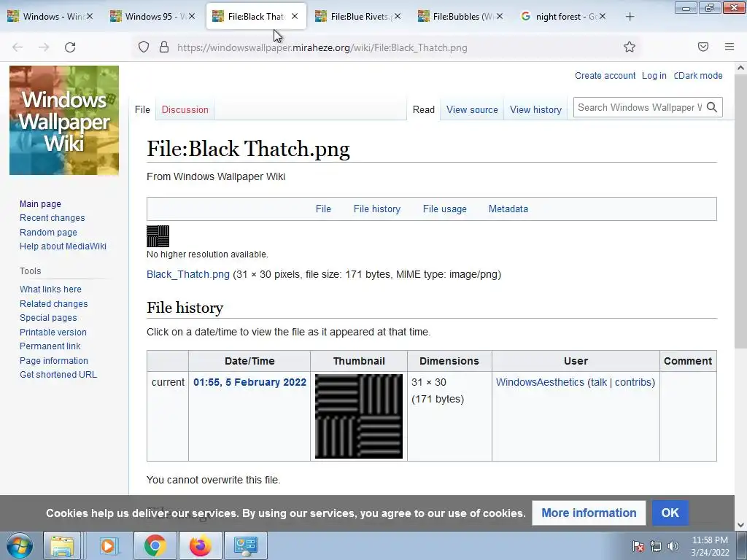Close the Windows 95 tab
The image size is (747, 560).
pos(192,16)
